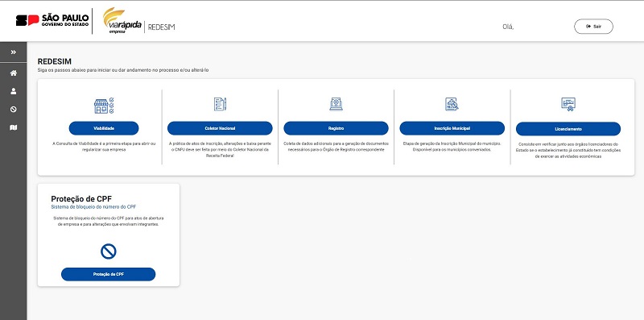Click 'Sistema de bloqueio do número do CPF' subtitle
This screenshot has height=320, width=644.
pyautogui.click(x=93, y=207)
